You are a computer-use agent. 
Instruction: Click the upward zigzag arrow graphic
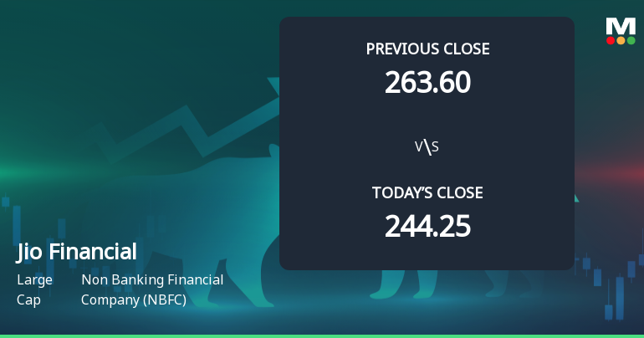pyautogui.click(x=192, y=125)
